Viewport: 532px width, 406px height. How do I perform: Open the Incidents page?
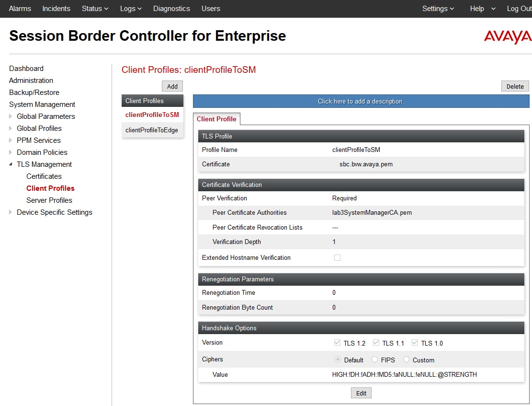point(57,9)
